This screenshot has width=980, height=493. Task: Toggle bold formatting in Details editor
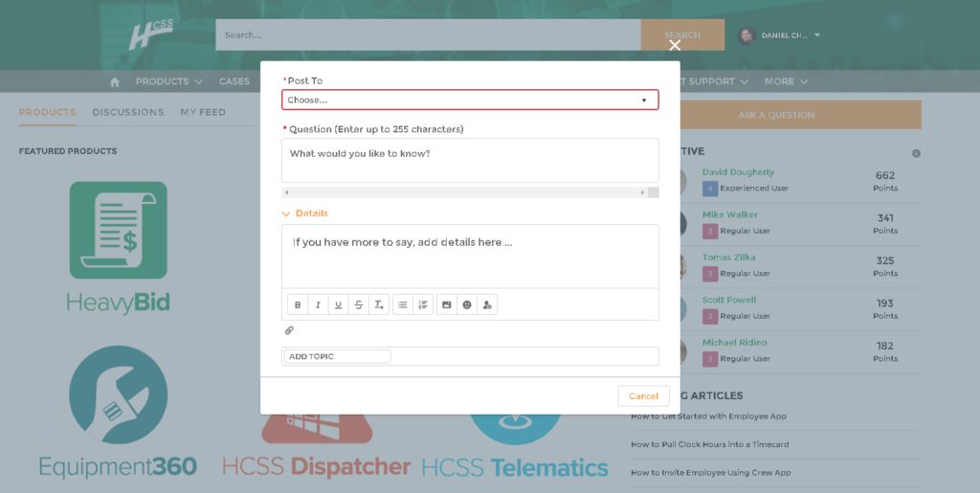point(298,305)
